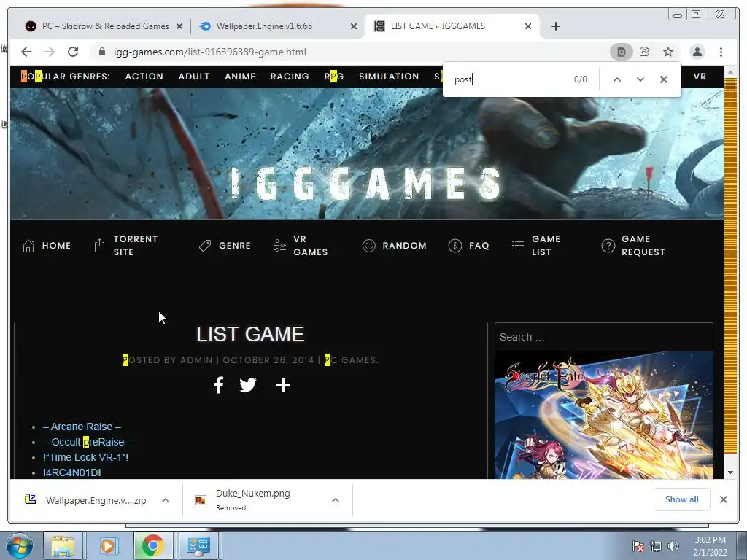Go to HOME in site navigation
The image size is (747, 560).
(x=56, y=246)
